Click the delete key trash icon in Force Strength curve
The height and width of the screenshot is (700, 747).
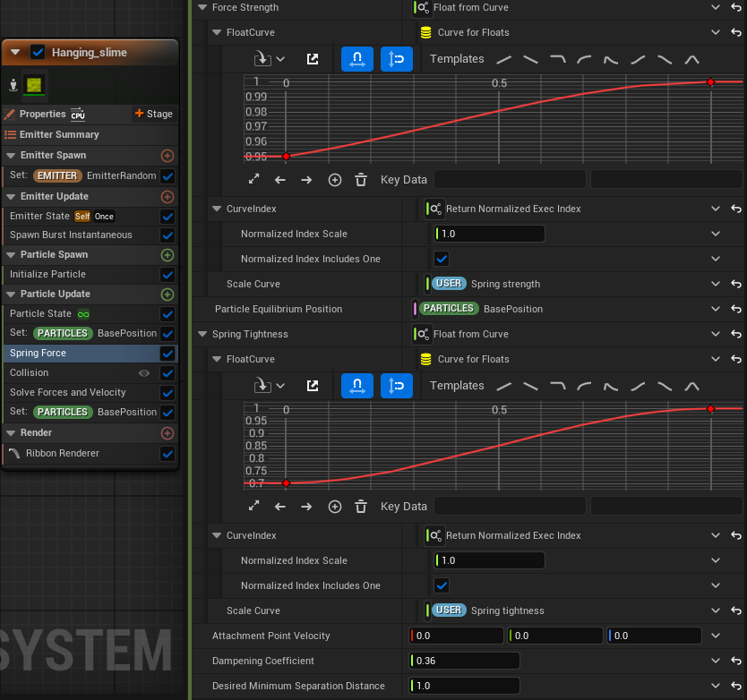(x=361, y=180)
